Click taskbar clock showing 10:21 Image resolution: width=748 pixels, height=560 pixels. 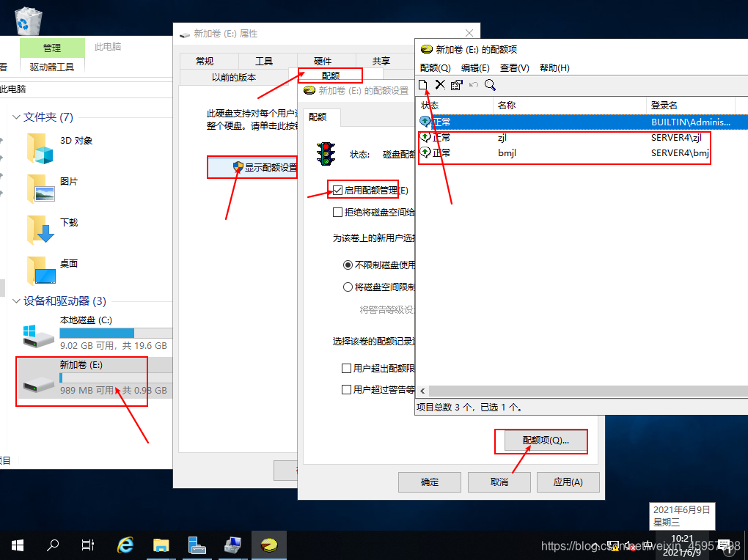pyautogui.click(x=682, y=545)
